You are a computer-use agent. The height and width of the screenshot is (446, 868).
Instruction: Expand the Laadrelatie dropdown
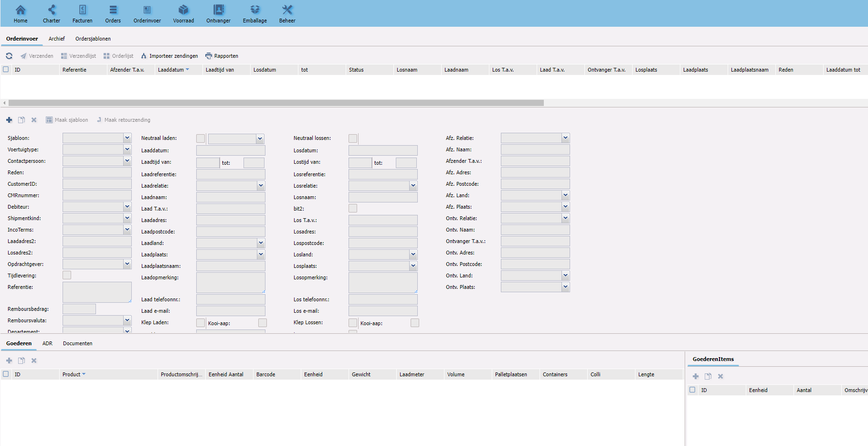[x=261, y=186]
